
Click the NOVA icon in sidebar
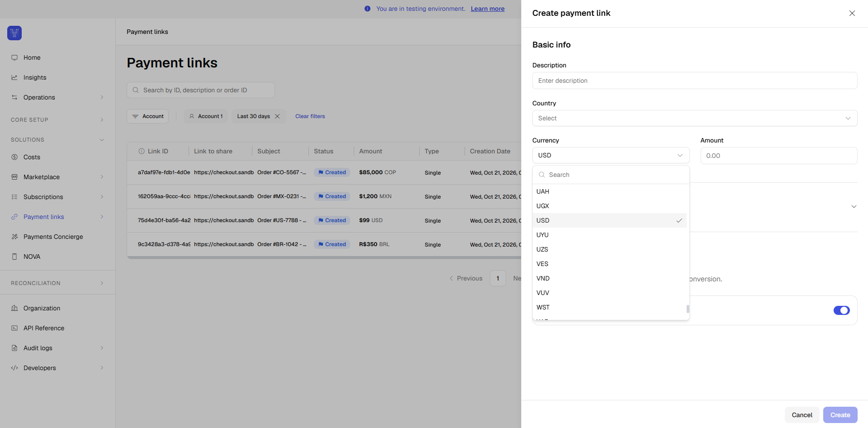(x=14, y=257)
